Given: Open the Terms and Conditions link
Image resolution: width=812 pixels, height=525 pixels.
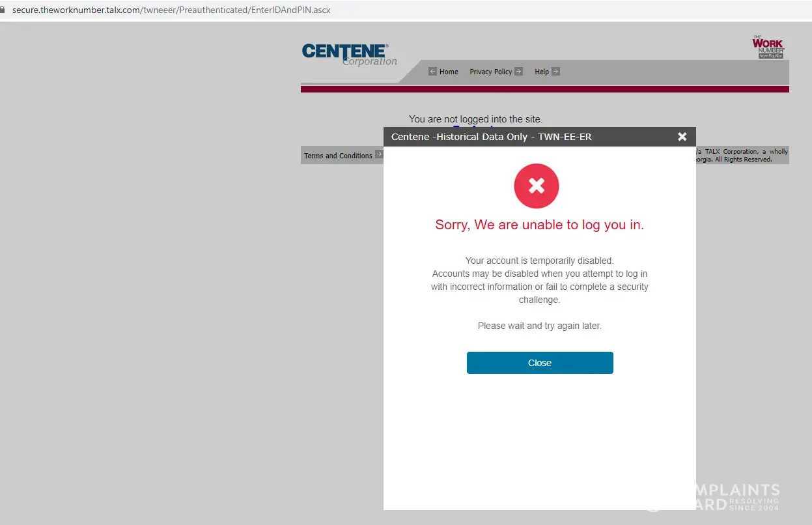Looking at the screenshot, I should pos(338,156).
